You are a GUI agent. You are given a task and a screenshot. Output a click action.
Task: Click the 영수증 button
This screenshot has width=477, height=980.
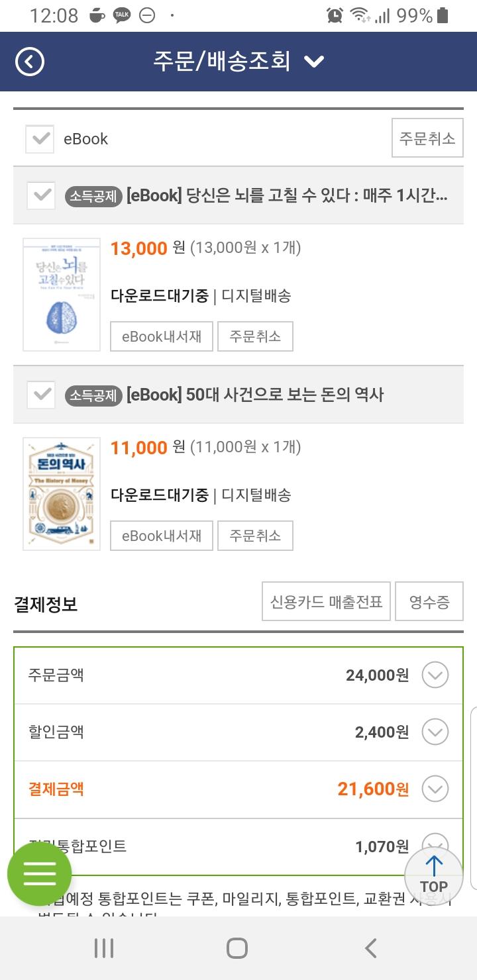point(429,602)
